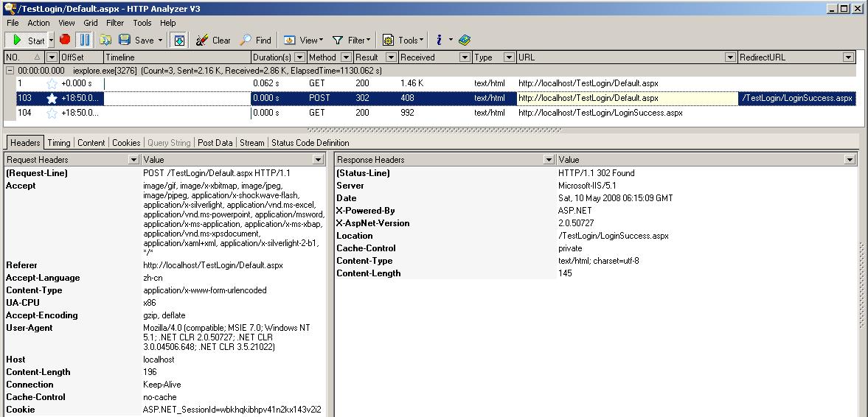Toggle the star on request row 104
Image resolution: width=868 pixels, height=417 pixels.
point(52,113)
